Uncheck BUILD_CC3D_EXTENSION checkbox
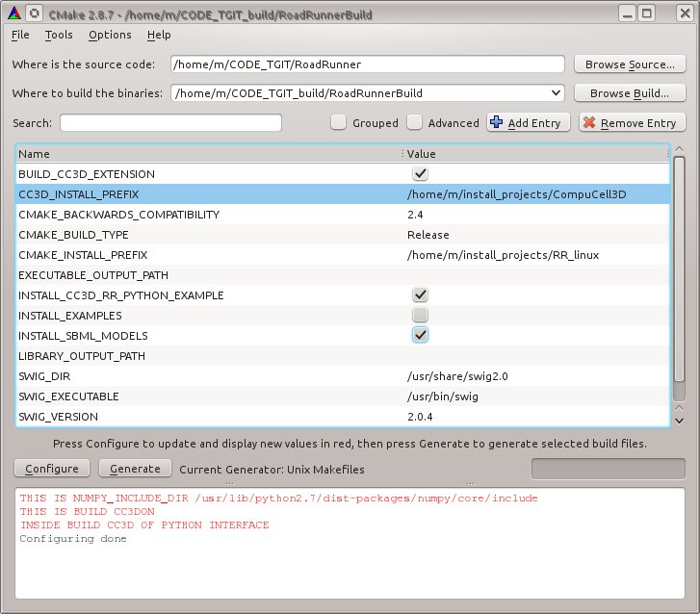This screenshot has width=700, height=614. pyautogui.click(x=420, y=174)
